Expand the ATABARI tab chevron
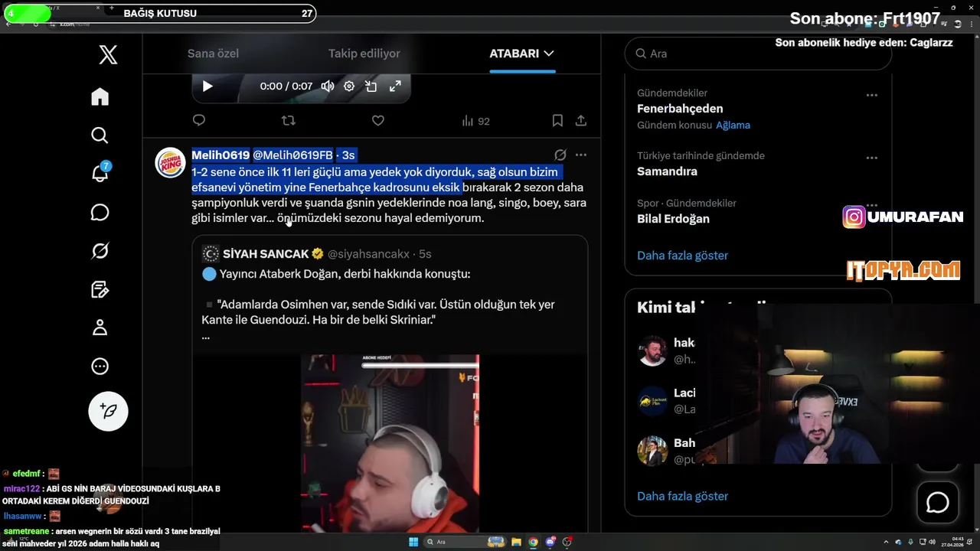Screen dimensions: 980x551 pos(548,54)
